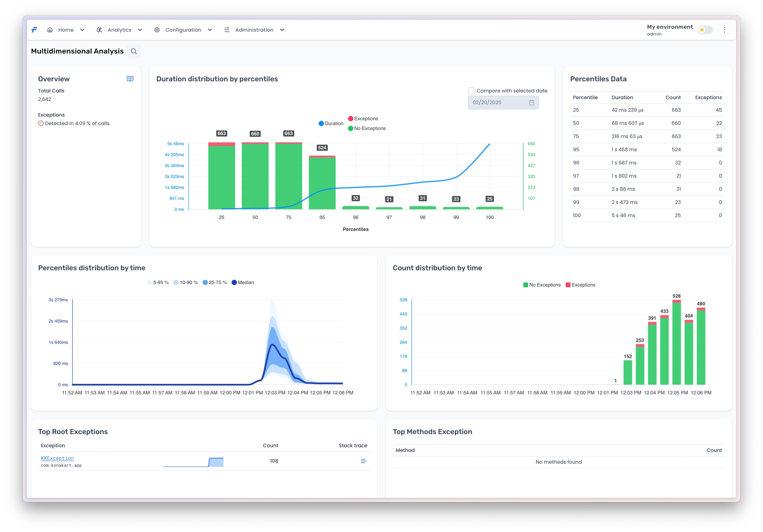Screen dimensions: 763x532
Task: Click the Analytics menu icon
Action: 99,30
